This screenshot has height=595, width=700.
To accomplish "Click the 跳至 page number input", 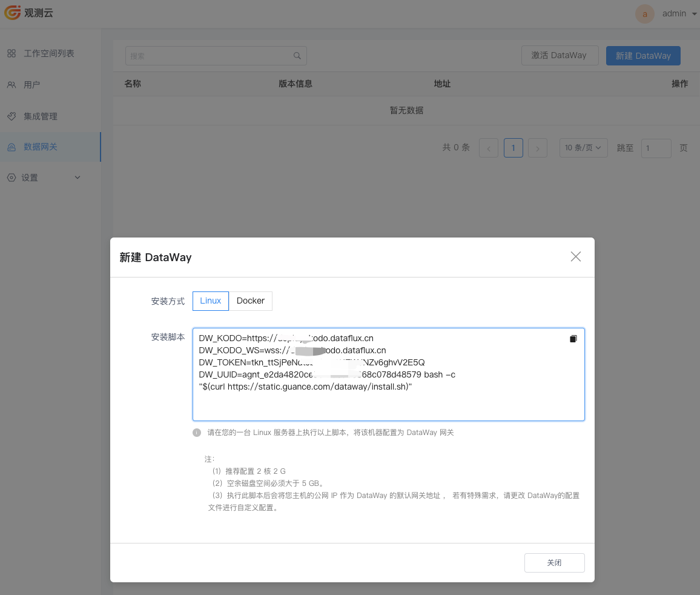I will 656,148.
